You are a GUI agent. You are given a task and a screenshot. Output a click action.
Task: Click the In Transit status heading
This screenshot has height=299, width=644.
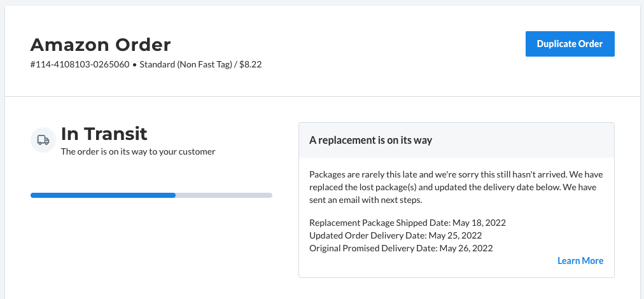(104, 134)
